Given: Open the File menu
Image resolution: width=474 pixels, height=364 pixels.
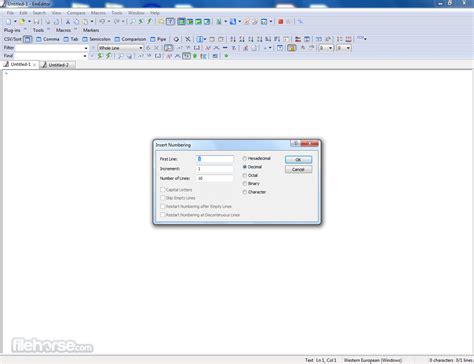Looking at the screenshot, I should pos(10,13).
